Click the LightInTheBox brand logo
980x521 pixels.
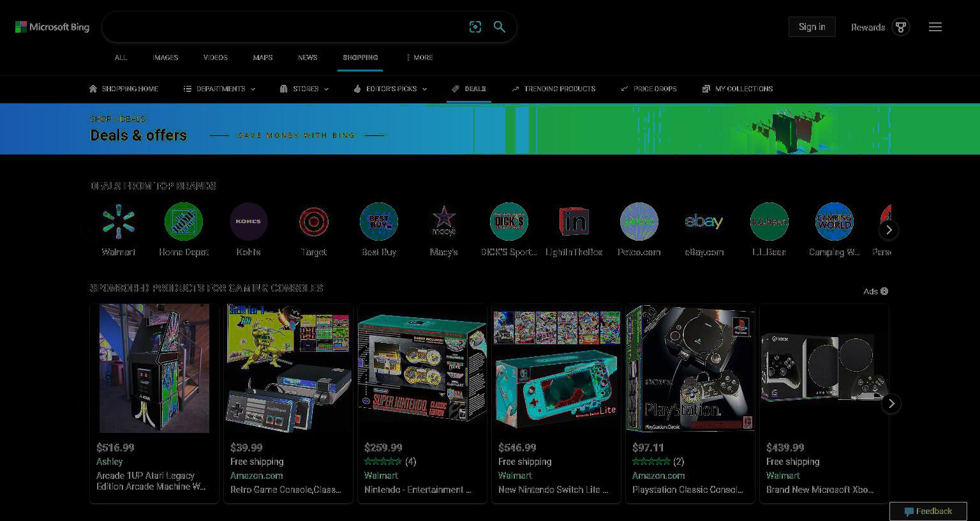(x=574, y=222)
